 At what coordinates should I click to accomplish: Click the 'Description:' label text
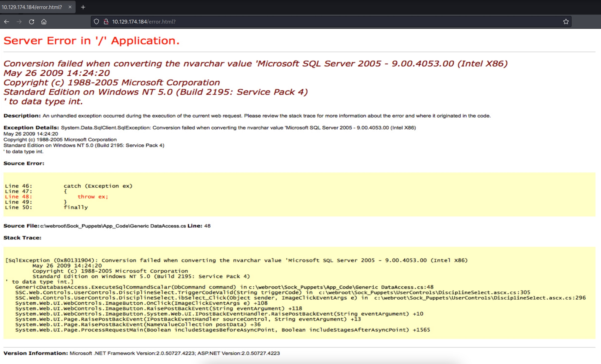coord(22,116)
